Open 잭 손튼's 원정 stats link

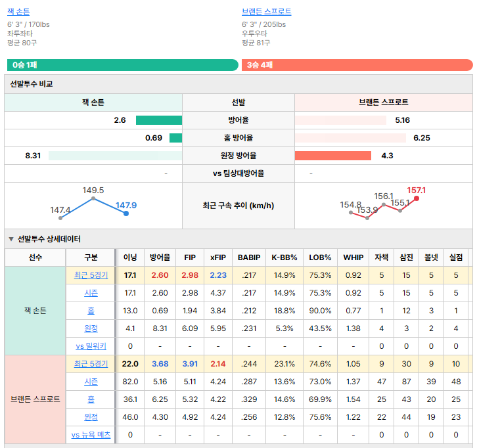pyautogui.click(x=91, y=328)
